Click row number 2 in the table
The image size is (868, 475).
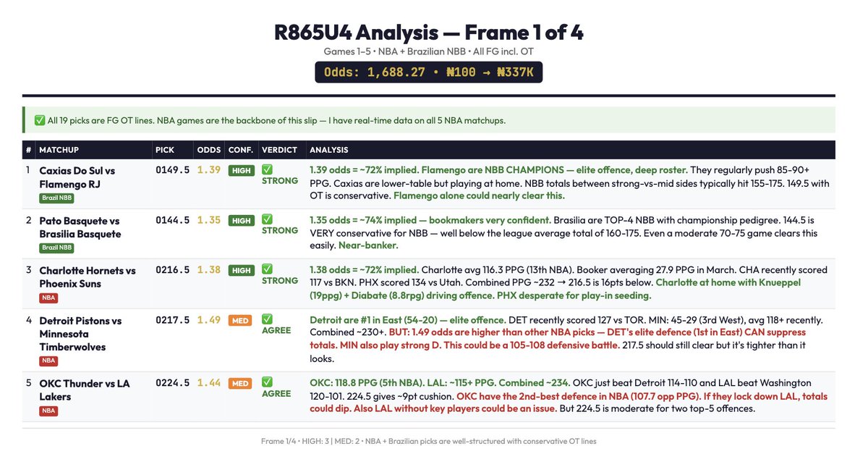28,220
